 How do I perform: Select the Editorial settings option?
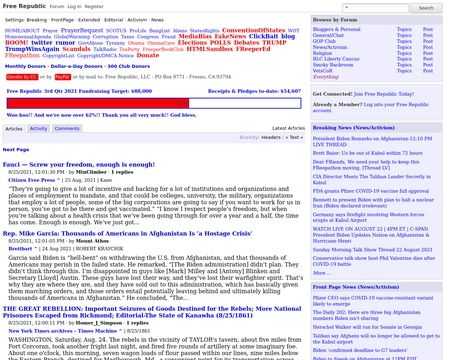[113, 20]
